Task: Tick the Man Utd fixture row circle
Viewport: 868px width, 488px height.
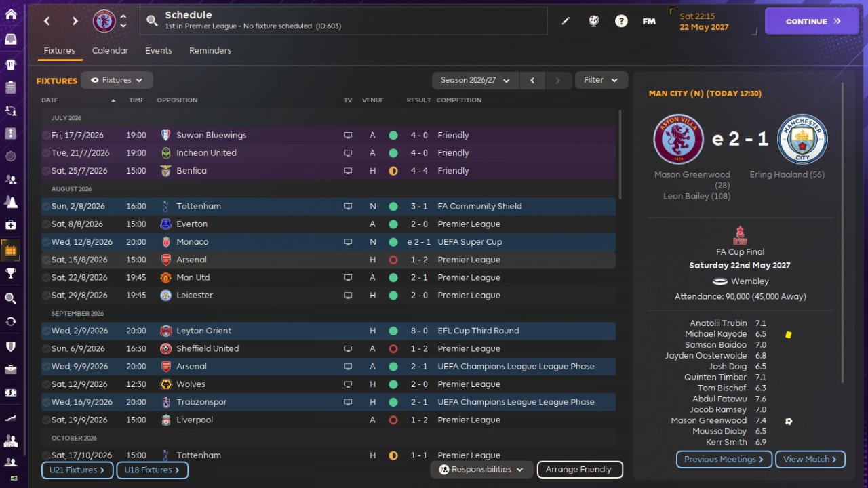Action: 46,278
